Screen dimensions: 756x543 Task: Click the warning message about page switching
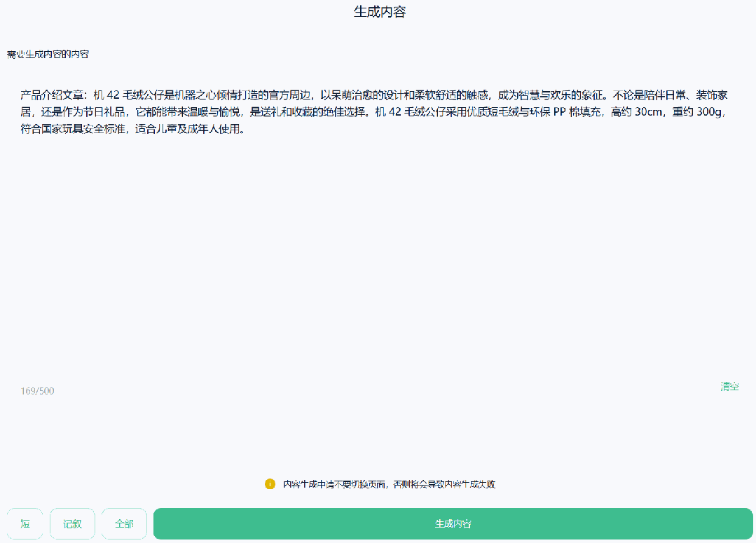coord(389,484)
